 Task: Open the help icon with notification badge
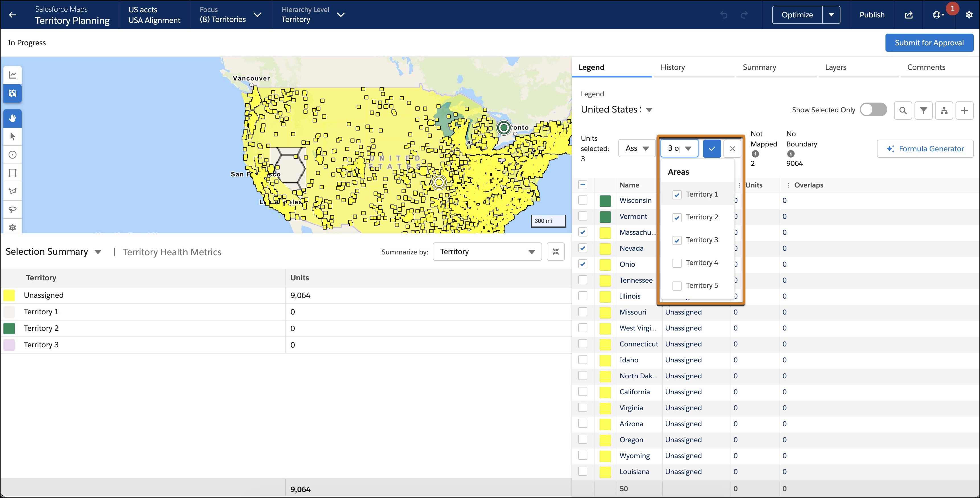pyautogui.click(x=938, y=15)
